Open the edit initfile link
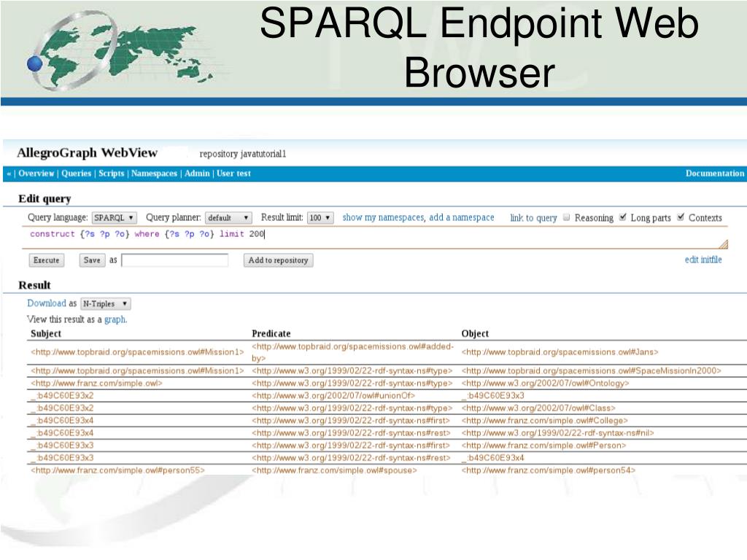747x560 pixels. 703,260
